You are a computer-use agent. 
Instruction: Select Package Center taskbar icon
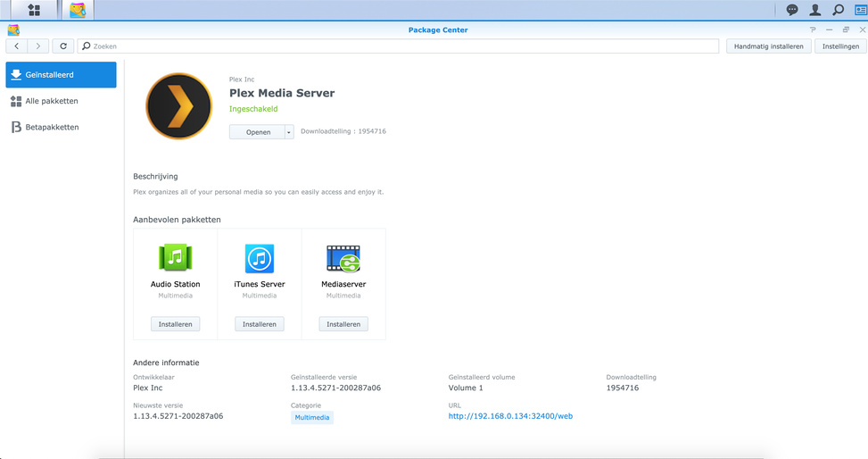pyautogui.click(x=78, y=10)
